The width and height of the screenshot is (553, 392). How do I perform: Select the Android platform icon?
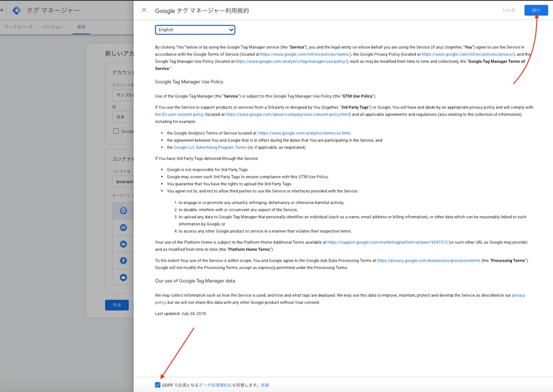[123, 244]
